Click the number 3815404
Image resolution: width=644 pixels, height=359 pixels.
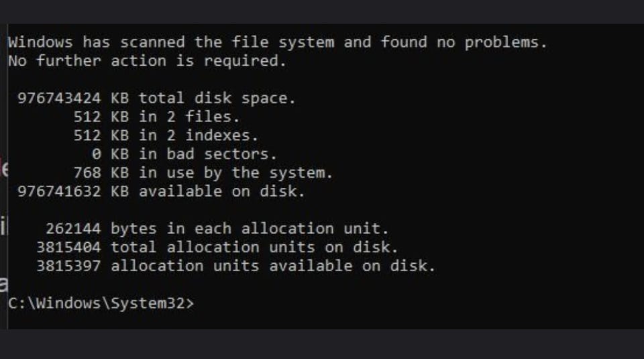click(x=68, y=247)
